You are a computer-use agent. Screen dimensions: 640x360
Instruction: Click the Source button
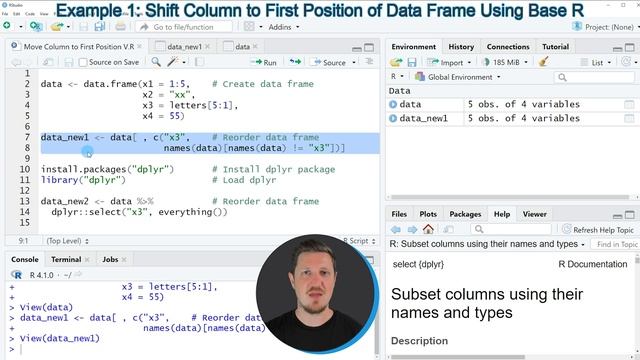[x=329, y=62]
